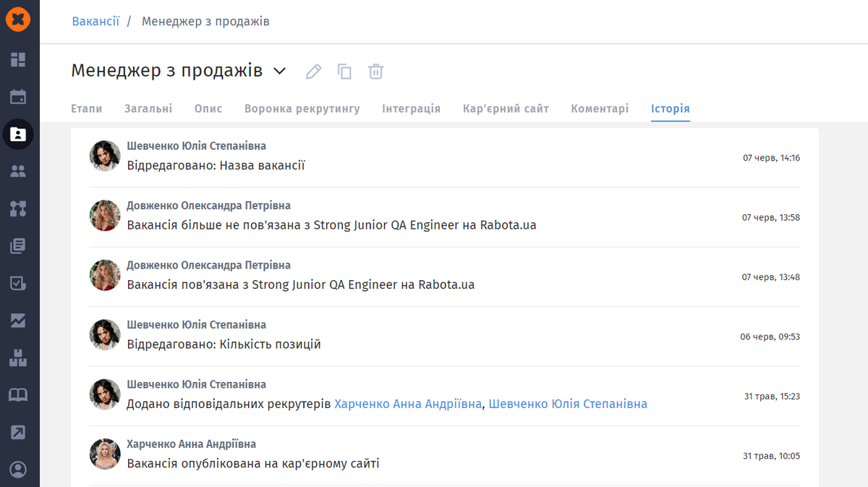Click the orange app logo icon
The image size is (868, 487).
tap(18, 20)
